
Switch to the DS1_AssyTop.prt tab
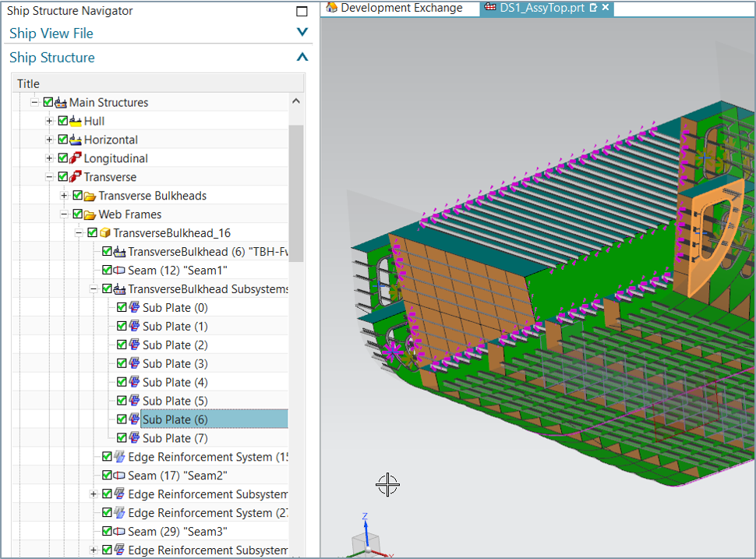(544, 7)
